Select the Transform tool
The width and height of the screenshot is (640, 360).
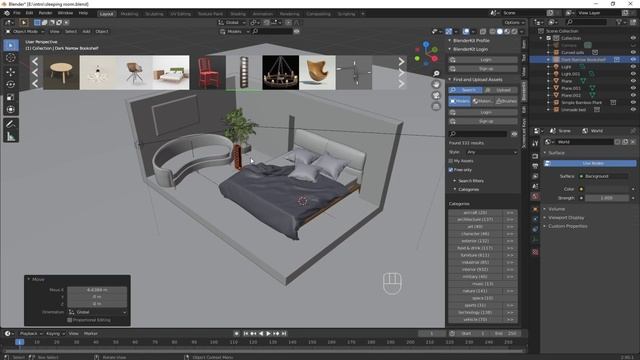(x=11, y=109)
